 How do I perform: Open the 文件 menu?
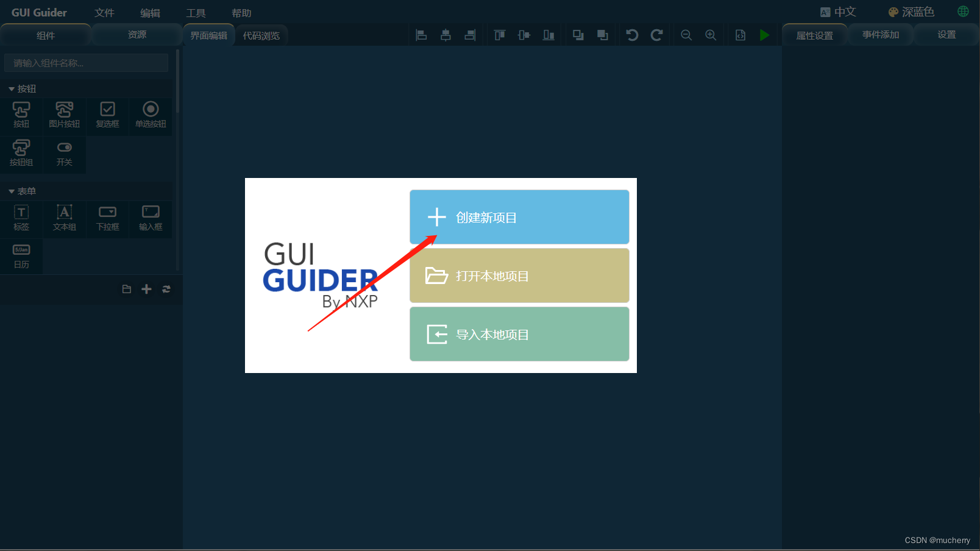105,13
